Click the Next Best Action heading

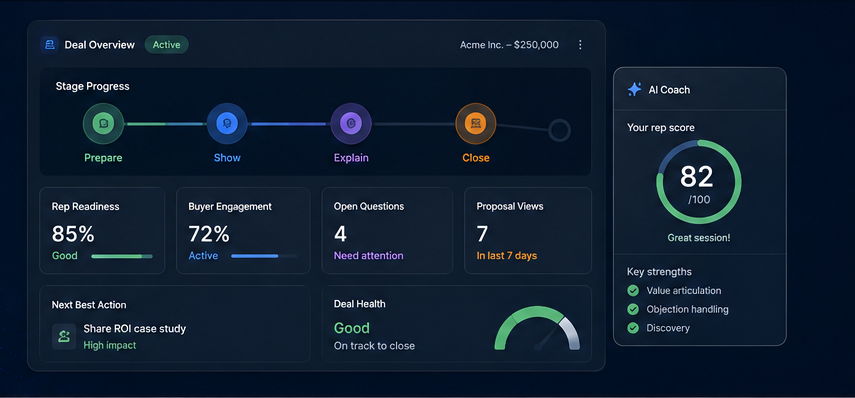click(89, 305)
